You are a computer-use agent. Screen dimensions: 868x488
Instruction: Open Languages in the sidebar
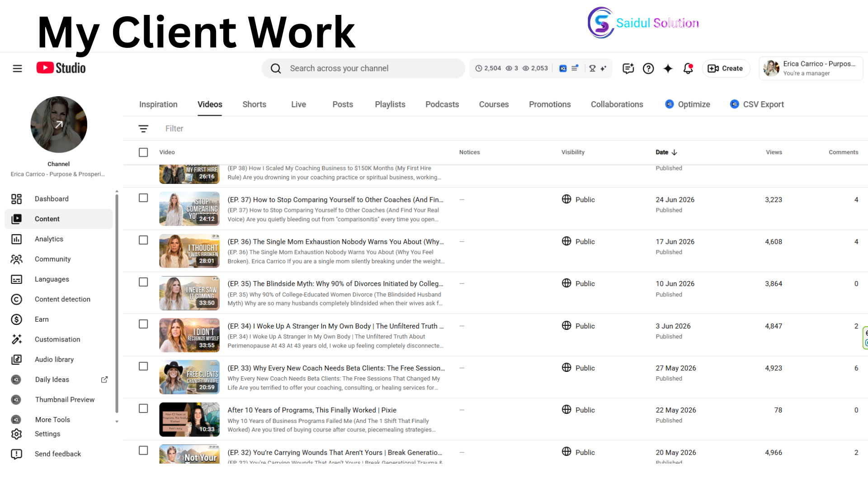click(59, 279)
